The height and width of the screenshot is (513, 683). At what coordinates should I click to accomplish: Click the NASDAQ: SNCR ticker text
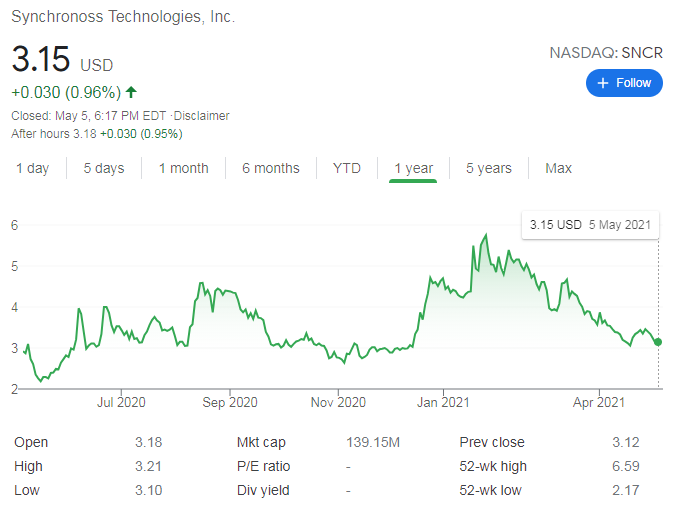(x=606, y=53)
